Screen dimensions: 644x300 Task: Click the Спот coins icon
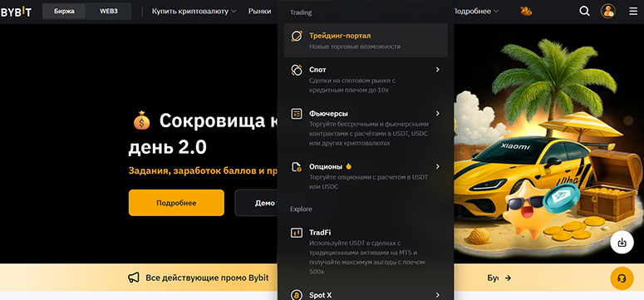[x=297, y=70]
